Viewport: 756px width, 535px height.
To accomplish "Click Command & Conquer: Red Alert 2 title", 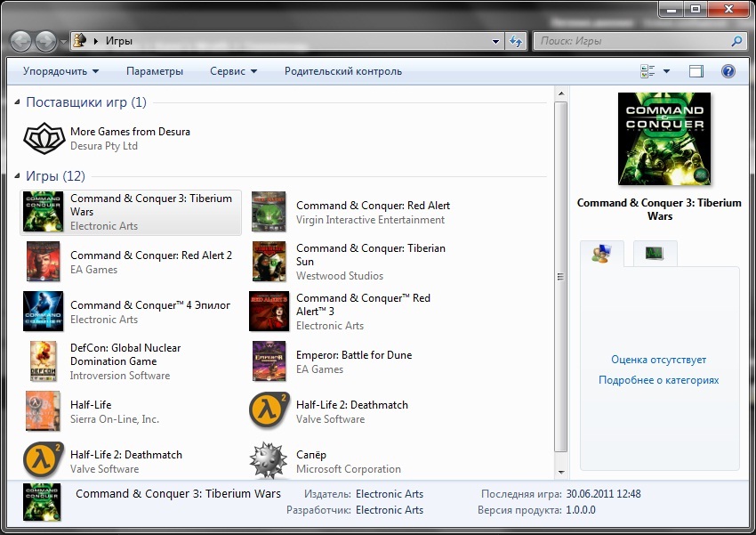I will point(151,255).
